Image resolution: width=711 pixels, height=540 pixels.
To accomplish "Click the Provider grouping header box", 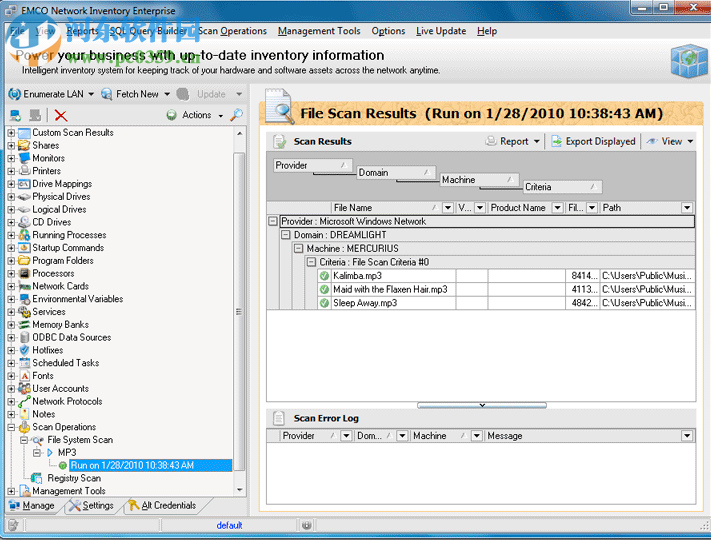I will 312,165.
